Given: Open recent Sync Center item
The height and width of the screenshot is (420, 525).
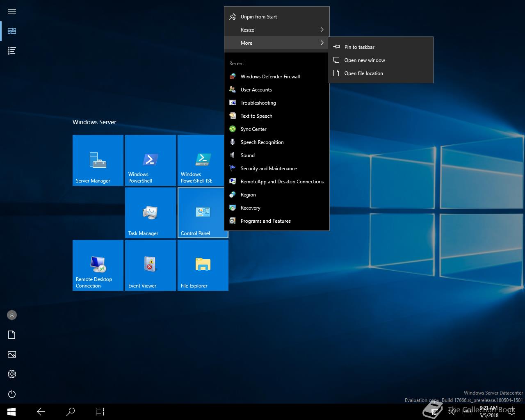Looking at the screenshot, I should [277, 129].
